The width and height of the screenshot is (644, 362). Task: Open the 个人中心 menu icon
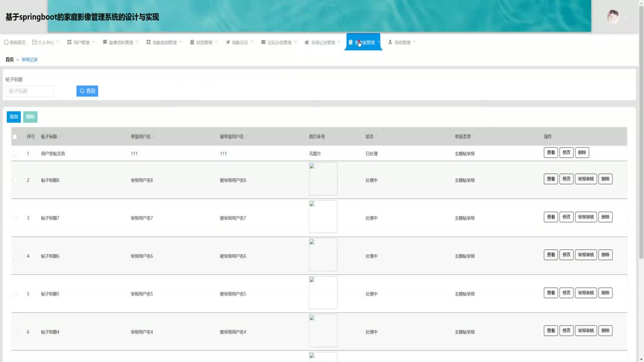click(x=34, y=42)
